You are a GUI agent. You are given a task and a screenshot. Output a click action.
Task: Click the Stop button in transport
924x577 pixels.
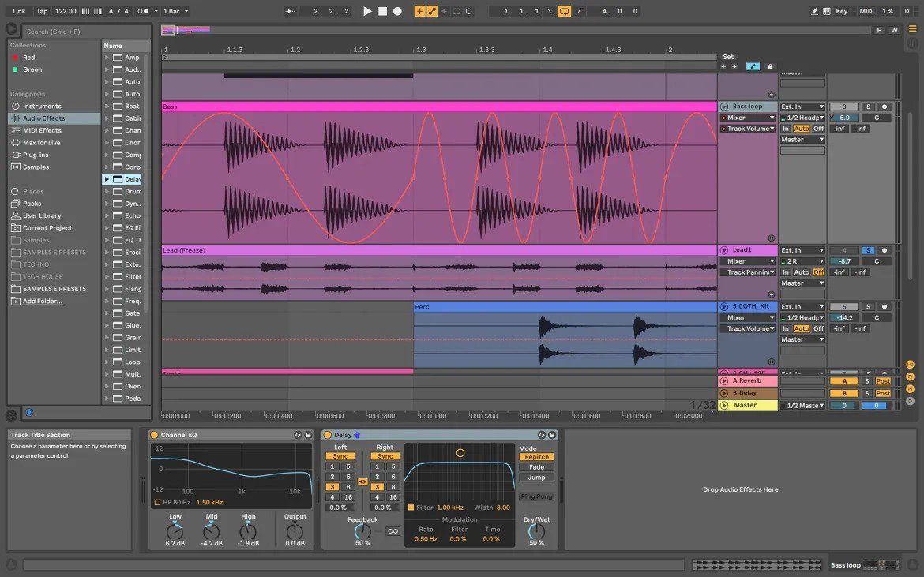(382, 11)
